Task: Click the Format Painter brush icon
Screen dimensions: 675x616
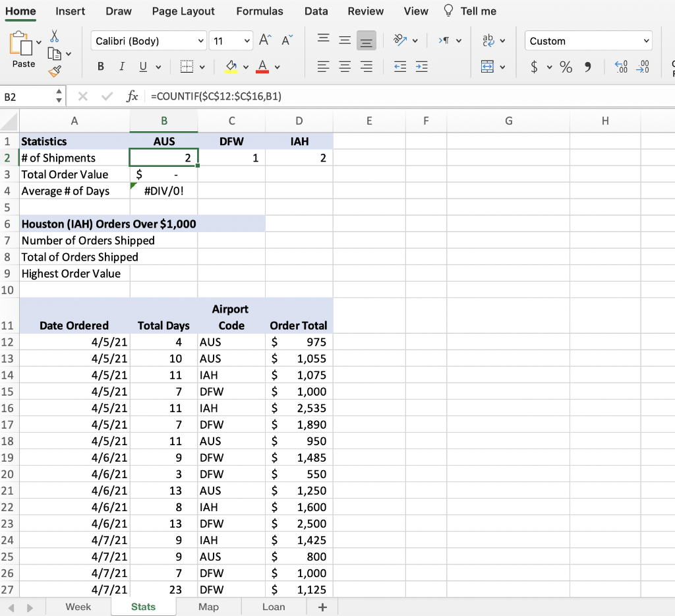Action: click(x=55, y=71)
